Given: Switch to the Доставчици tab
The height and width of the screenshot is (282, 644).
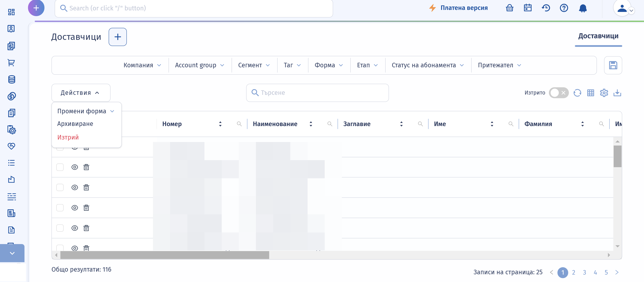Looking at the screenshot, I should 598,36.
